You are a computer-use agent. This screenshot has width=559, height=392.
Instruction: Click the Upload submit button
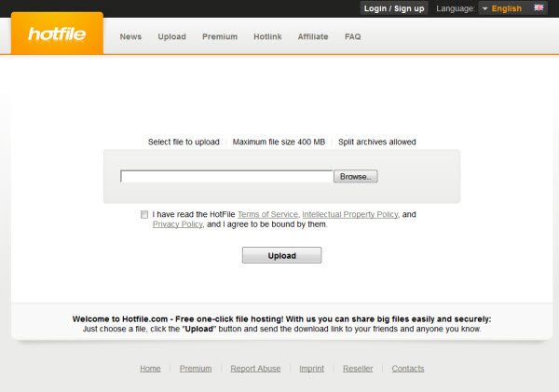pyautogui.click(x=281, y=255)
